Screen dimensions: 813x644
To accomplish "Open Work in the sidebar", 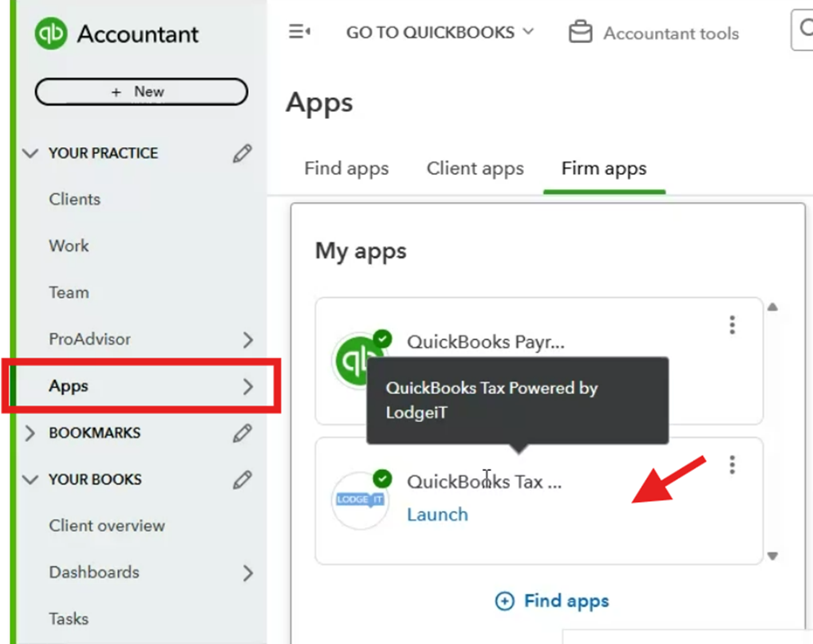I will (x=69, y=246).
